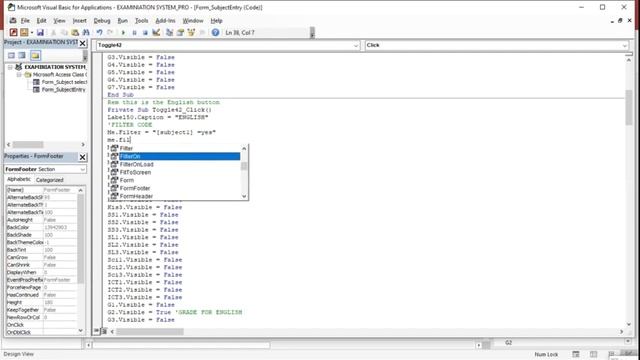Choose Filter in the autocomplete list
The width and height of the screenshot is (640, 360).
(x=175, y=148)
